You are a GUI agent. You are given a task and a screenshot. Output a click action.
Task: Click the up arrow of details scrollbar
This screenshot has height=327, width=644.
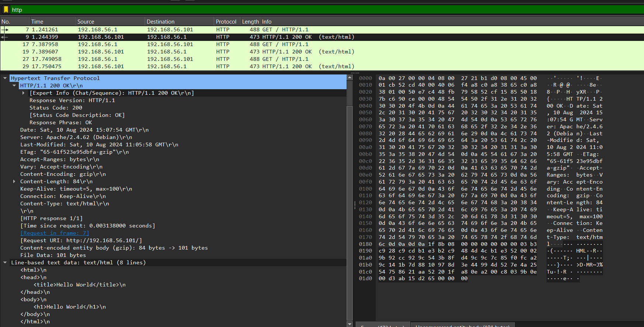click(x=350, y=77)
